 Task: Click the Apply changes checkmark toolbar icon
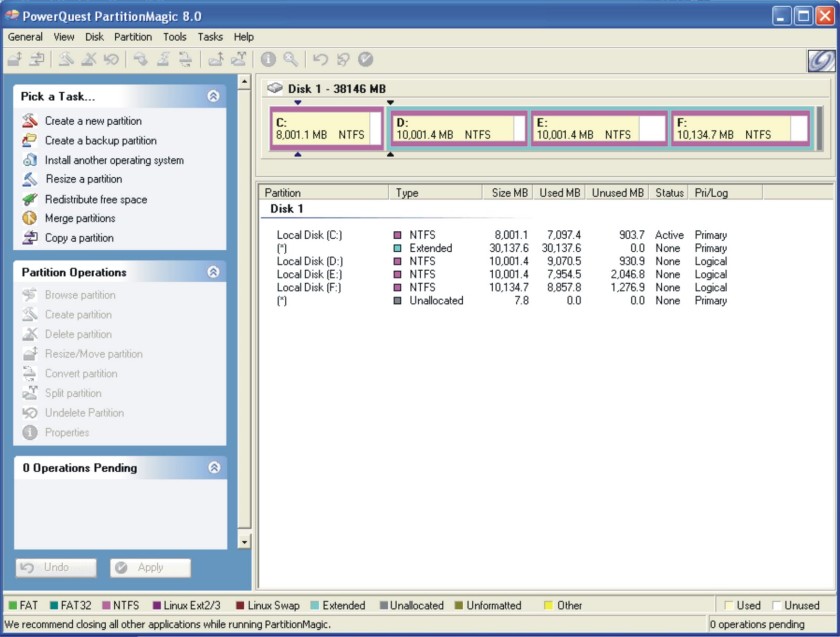coord(365,59)
